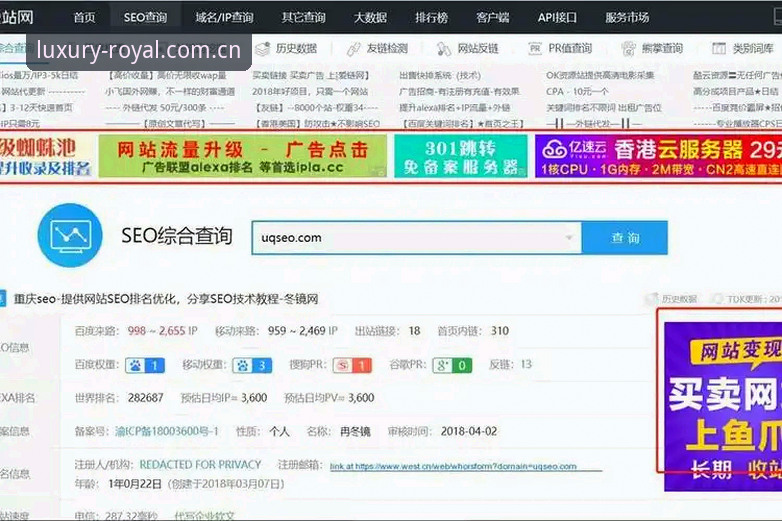
Task: Open the 301跳转 免备案服务器 banner
Action: (x=460, y=156)
